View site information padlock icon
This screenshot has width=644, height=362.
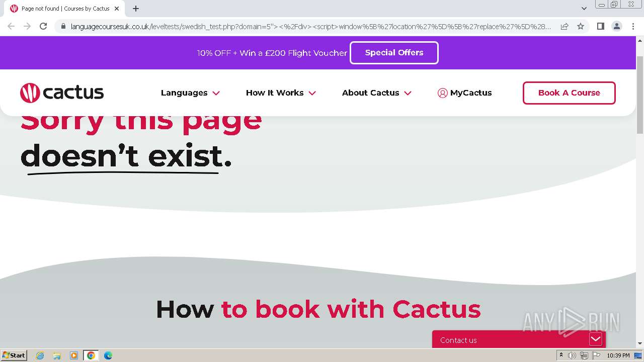click(x=63, y=26)
